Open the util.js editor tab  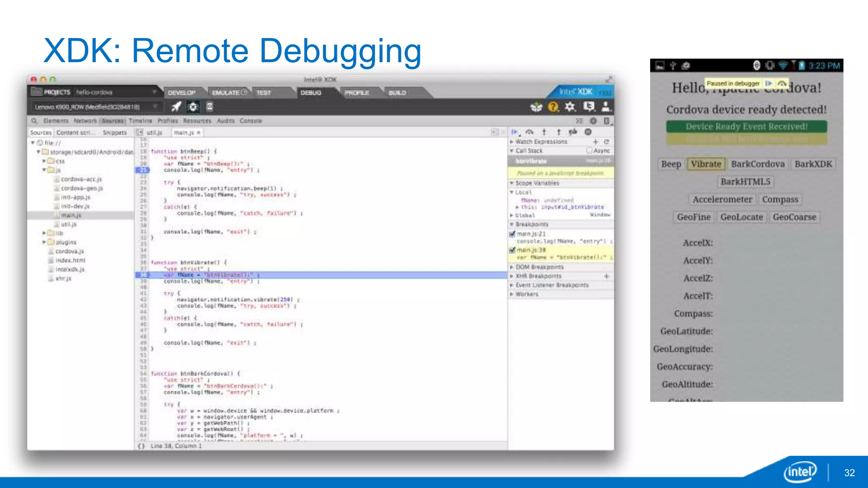pyautogui.click(x=155, y=133)
